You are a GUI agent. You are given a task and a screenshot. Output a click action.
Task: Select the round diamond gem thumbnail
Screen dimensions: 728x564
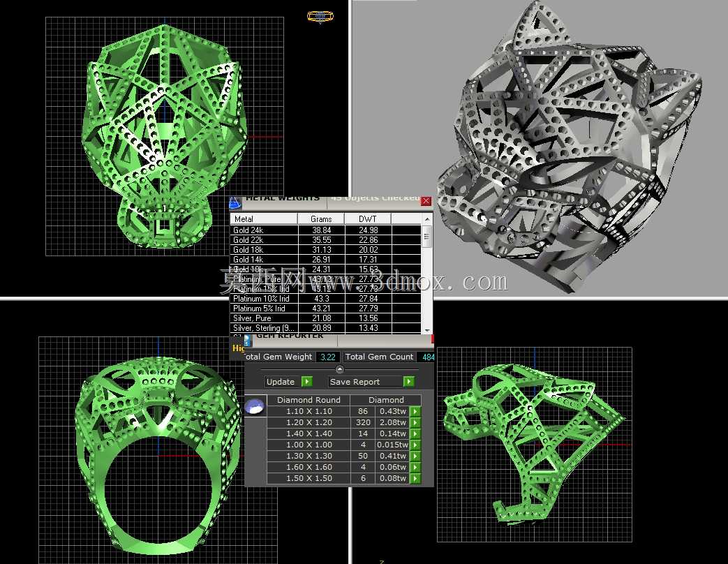coord(255,406)
